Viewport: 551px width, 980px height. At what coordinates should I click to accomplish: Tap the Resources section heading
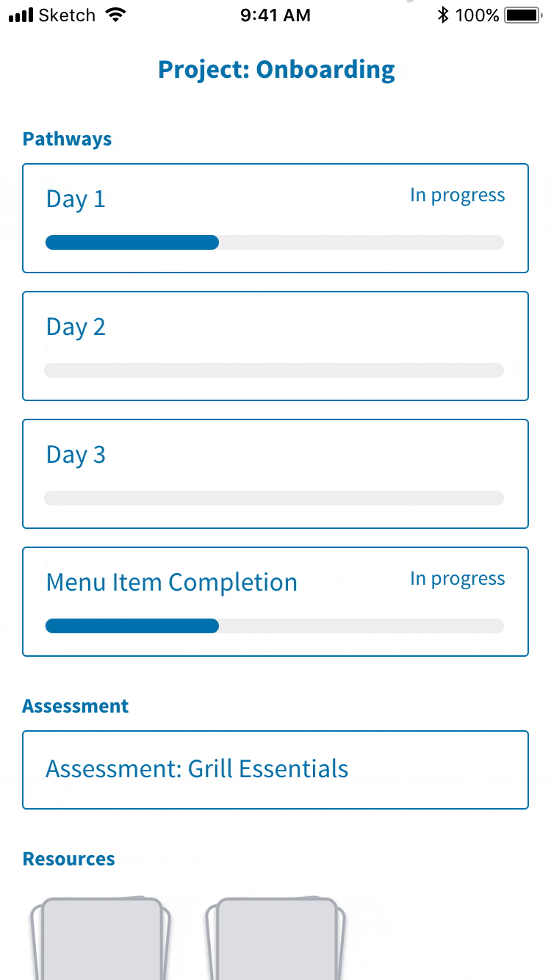[69, 859]
